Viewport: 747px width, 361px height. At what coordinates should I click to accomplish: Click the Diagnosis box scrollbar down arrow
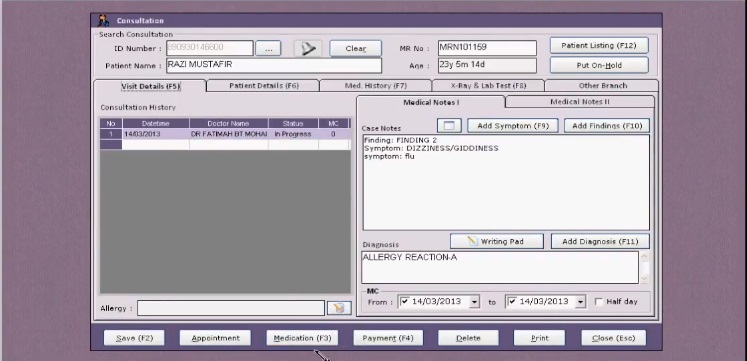tap(645, 278)
